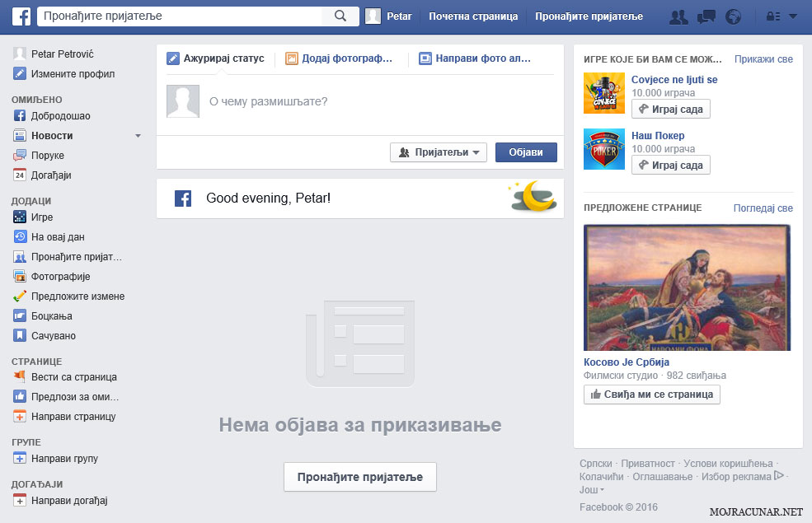Open the Колачићи footer link
Screen dimensions: 812x523
click(601, 476)
